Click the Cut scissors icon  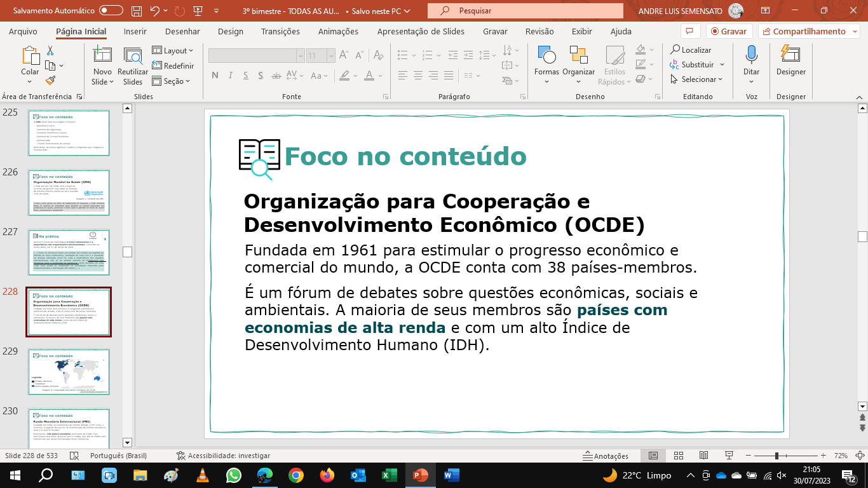tap(50, 51)
